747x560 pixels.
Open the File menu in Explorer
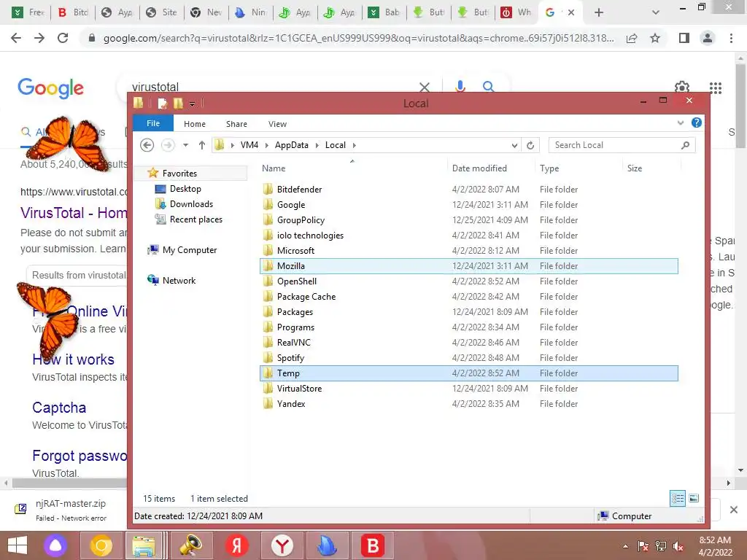click(x=153, y=123)
